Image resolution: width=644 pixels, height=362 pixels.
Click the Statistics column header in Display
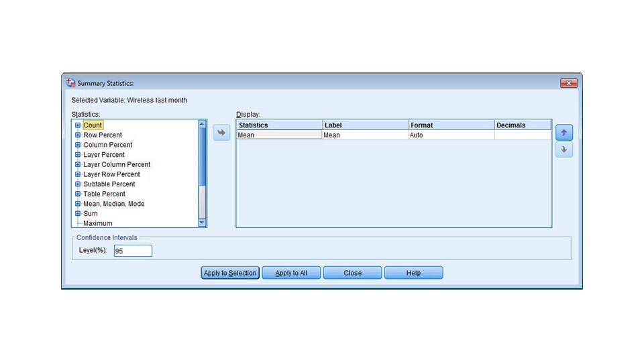coord(280,125)
